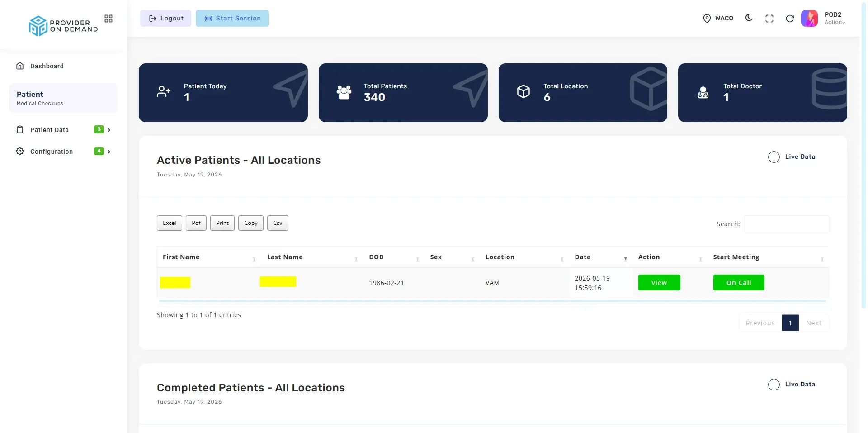The height and width of the screenshot is (433, 868).
Task: Sort table by First Name column
Action: (208, 257)
